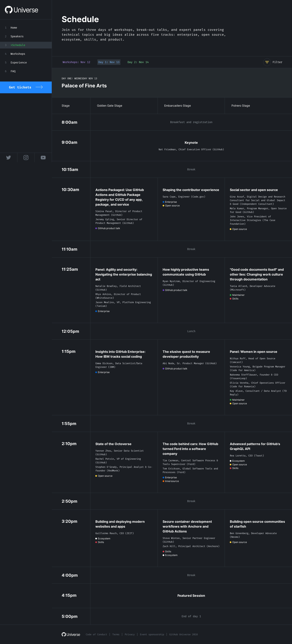Click the Filter lines icon

coord(267,62)
